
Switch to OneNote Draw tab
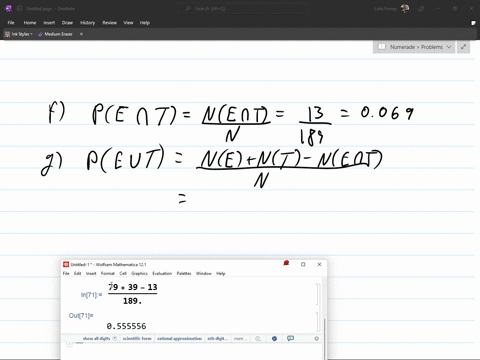67,23
